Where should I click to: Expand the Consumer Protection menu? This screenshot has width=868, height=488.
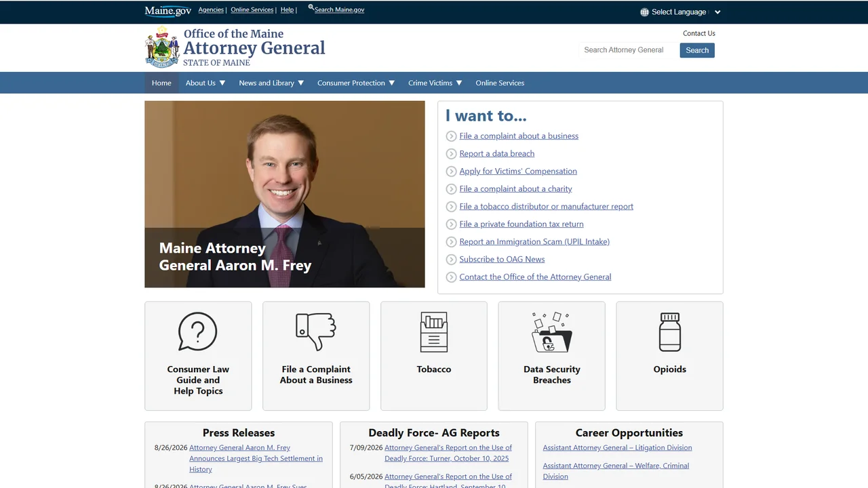tap(356, 83)
